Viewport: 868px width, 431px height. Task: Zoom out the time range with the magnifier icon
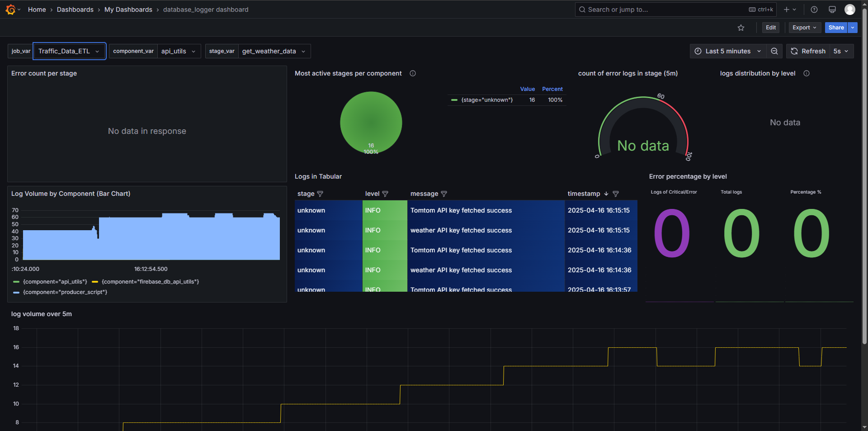click(774, 51)
